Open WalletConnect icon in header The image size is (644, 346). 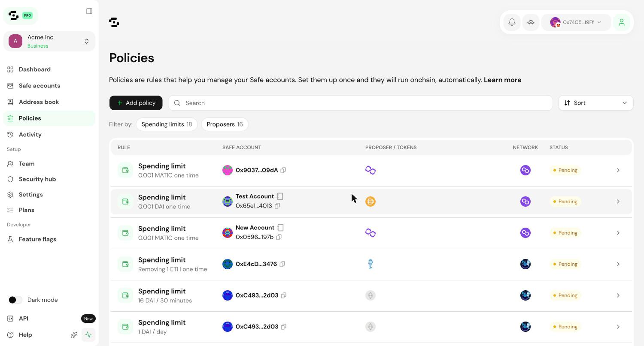click(x=531, y=22)
